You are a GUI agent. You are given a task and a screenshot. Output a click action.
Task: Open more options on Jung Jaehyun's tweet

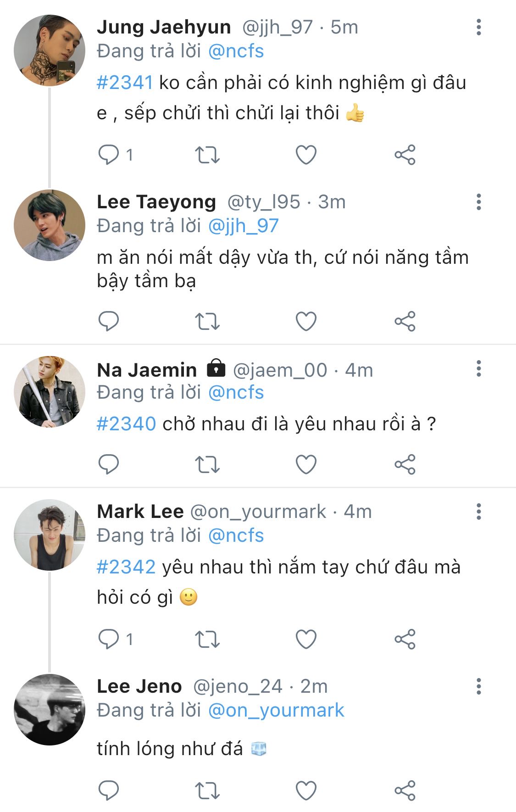tap(478, 28)
